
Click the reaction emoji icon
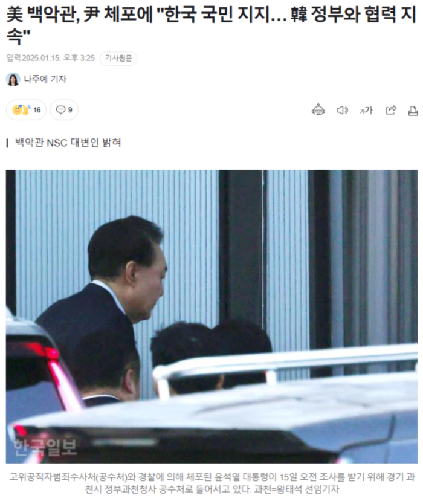pyautogui.click(x=21, y=110)
